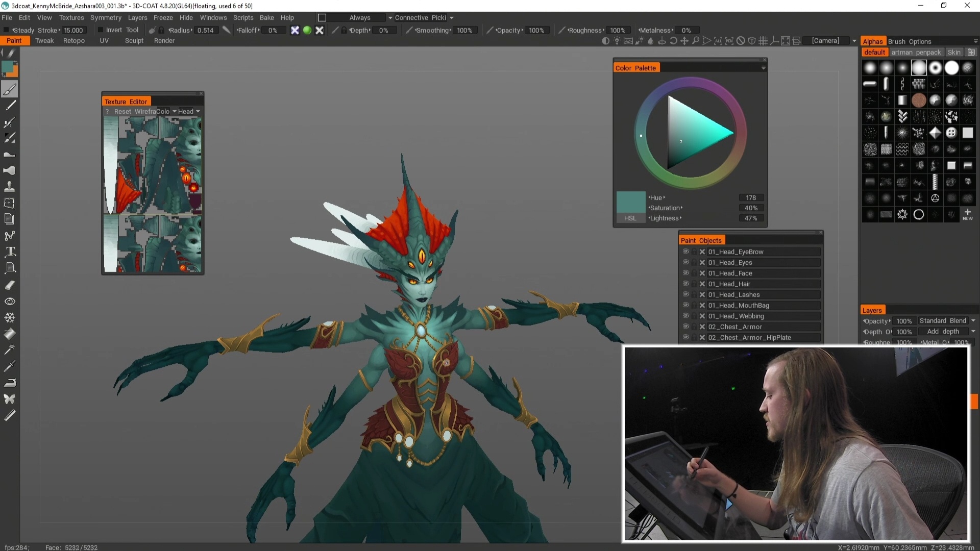Screen dimensions: 980x551
Task: Toggle visibility of 01_Head_EyeBrow
Action: pos(686,252)
